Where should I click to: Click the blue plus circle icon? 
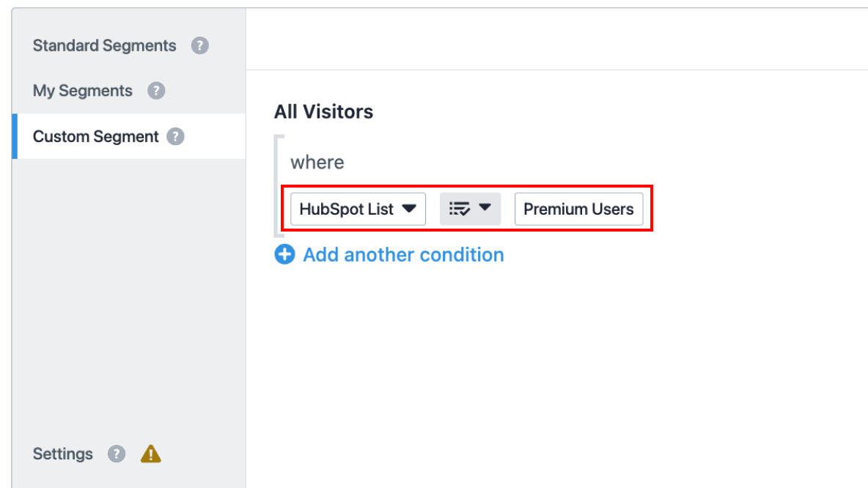(x=284, y=254)
